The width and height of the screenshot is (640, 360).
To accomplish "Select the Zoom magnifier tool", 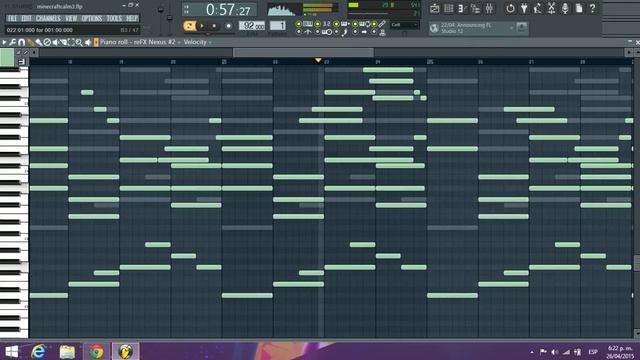I will click(79, 42).
